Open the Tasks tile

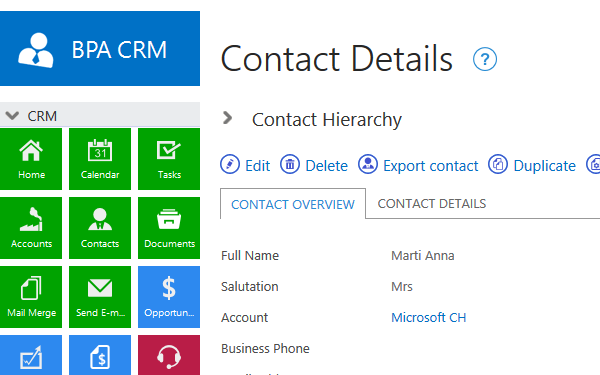coord(169,159)
